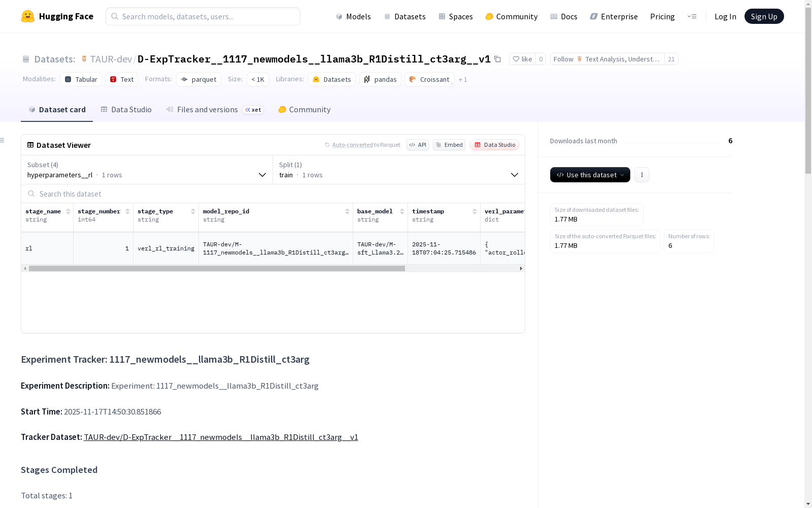
Task: Click the Sign Up button
Action: pos(764,16)
